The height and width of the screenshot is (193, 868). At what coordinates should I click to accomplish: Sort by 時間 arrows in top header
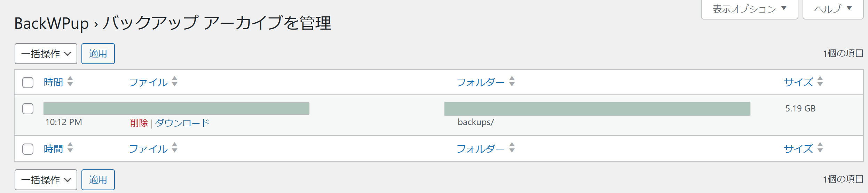tap(70, 81)
